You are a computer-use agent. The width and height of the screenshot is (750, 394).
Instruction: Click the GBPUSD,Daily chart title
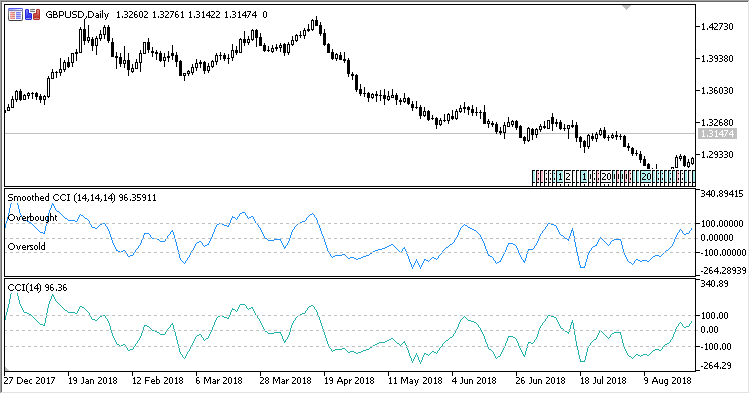77,15
